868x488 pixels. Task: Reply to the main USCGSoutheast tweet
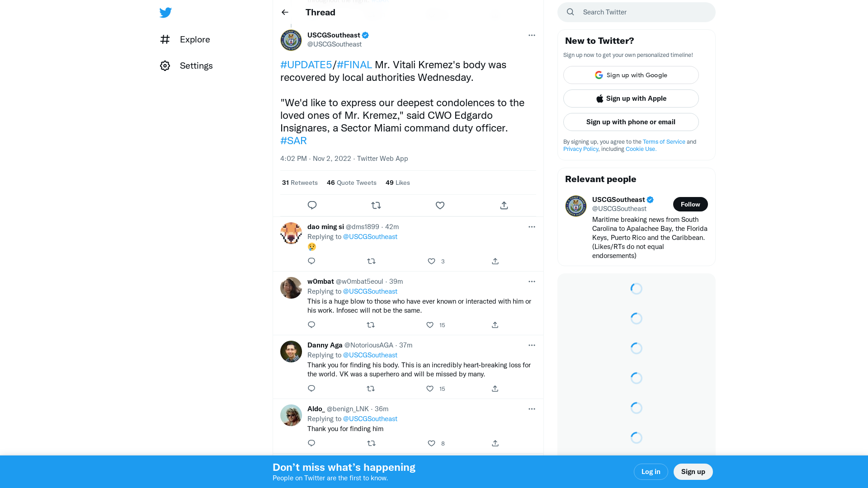312,206
